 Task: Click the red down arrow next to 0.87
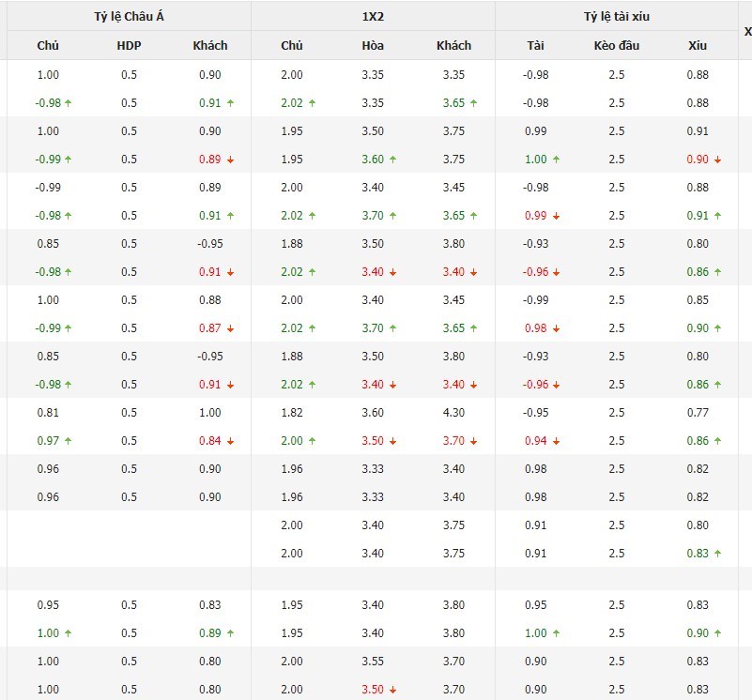(230, 328)
